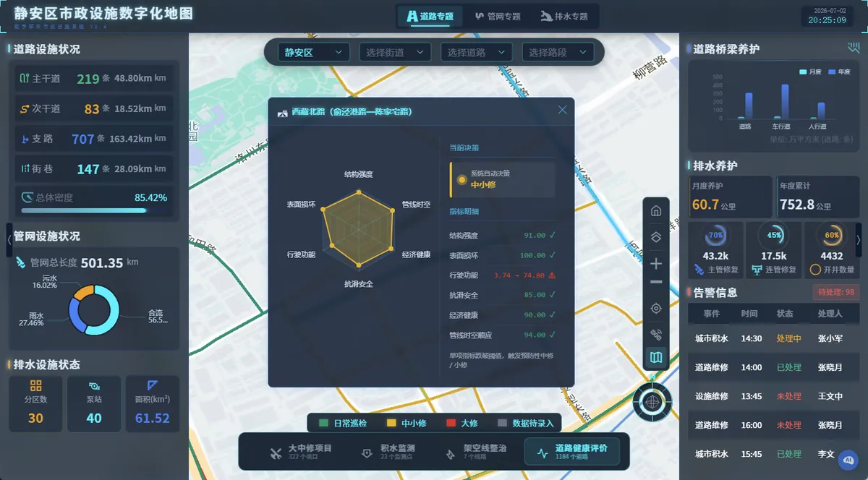Click 未处理 status in 16:00 row
The height and width of the screenshot is (480, 868).
[x=789, y=425]
